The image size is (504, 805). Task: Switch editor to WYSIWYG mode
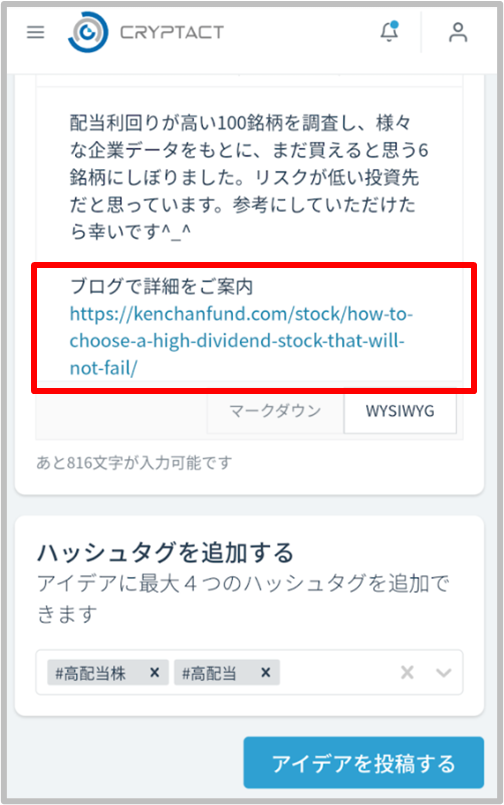(x=400, y=411)
